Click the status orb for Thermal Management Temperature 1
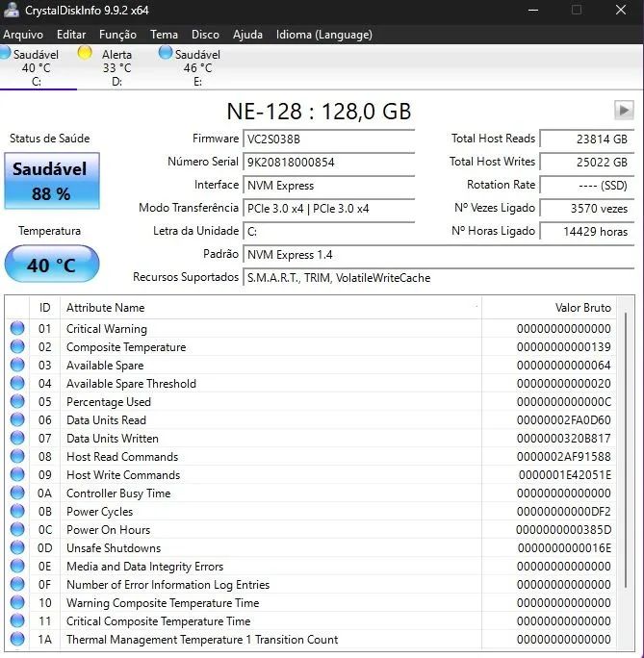 pos(17,639)
